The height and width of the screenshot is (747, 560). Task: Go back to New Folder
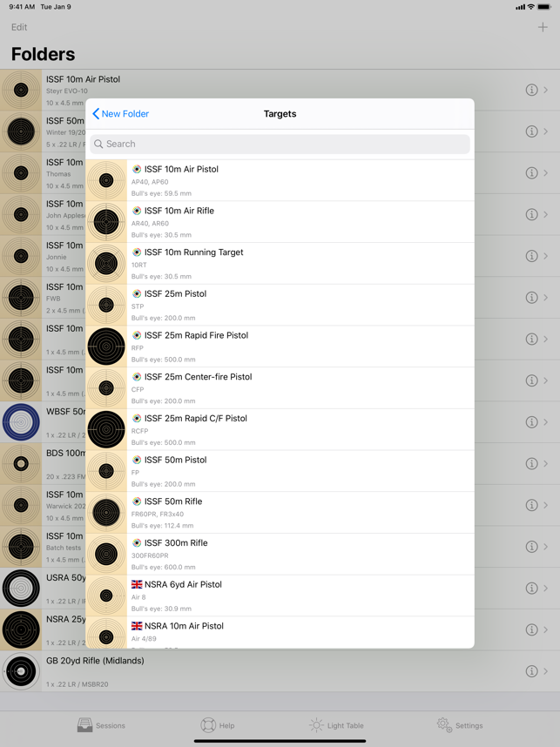click(x=120, y=114)
